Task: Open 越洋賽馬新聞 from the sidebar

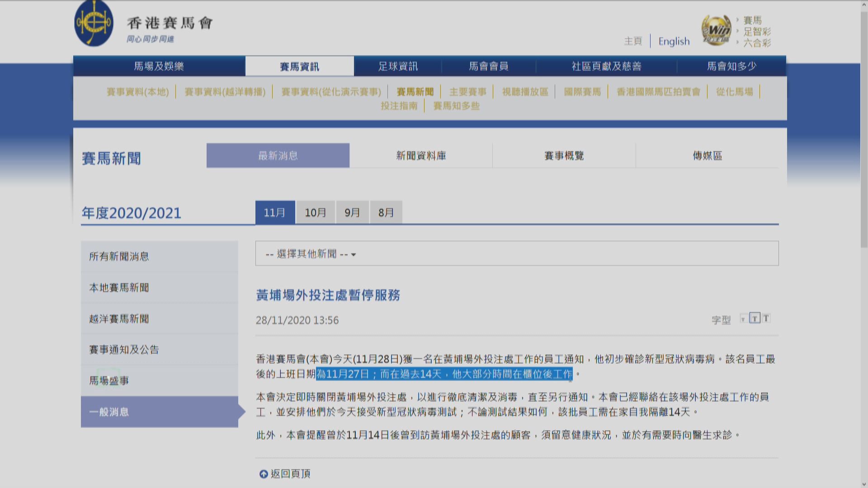Action: click(x=118, y=319)
